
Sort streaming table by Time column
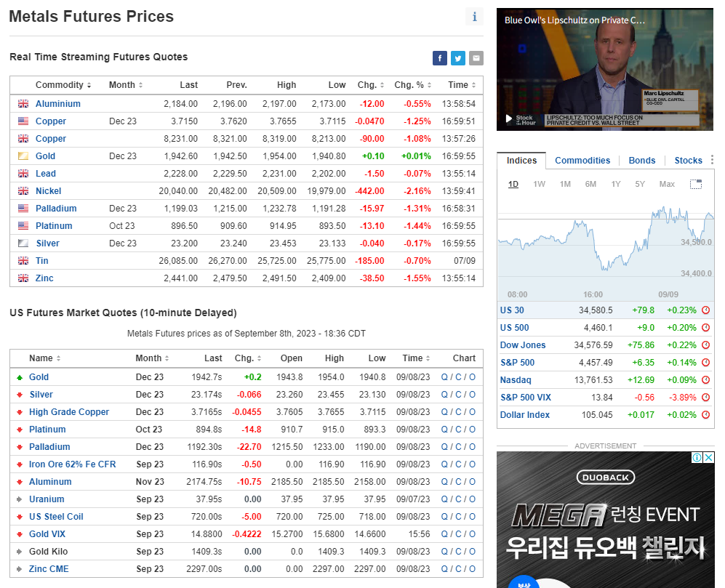pyautogui.click(x=462, y=85)
